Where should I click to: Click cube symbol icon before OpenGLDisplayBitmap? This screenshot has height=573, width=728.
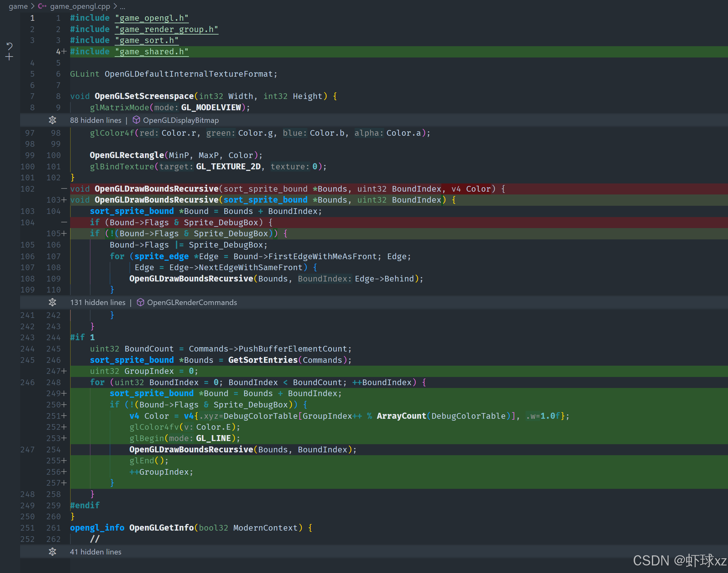click(x=136, y=120)
